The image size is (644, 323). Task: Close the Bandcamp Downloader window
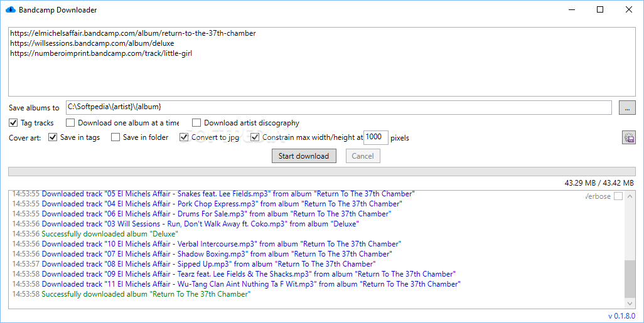[x=629, y=9]
